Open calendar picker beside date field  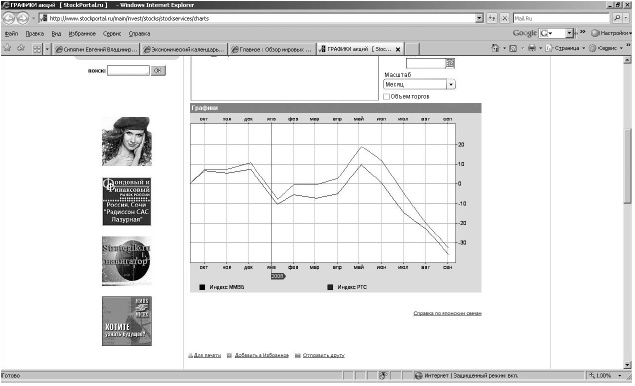(x=450, y=63)
